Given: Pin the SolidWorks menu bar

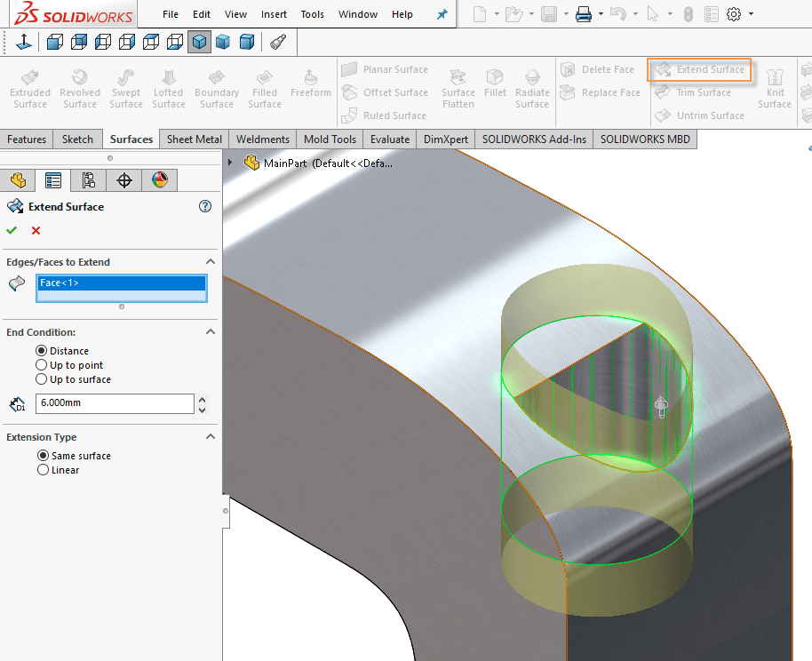Looking at the screenshot, I should [442, 14].
